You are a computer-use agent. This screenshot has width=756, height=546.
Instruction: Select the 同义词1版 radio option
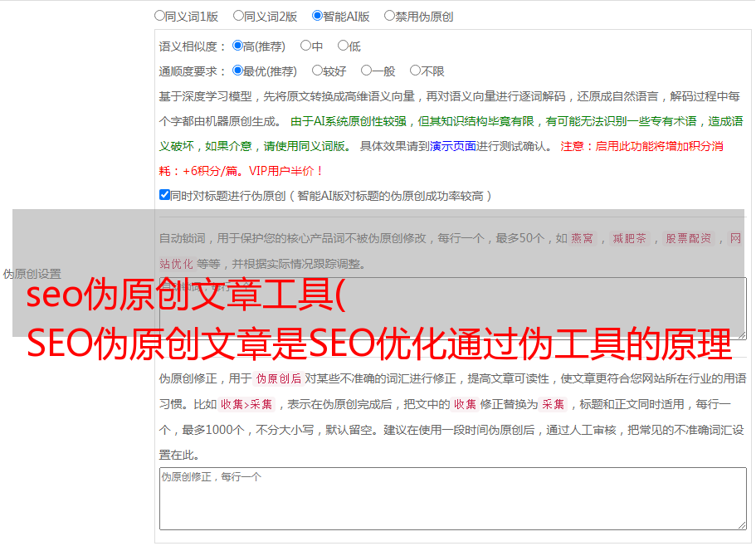[x=159, y=16]
